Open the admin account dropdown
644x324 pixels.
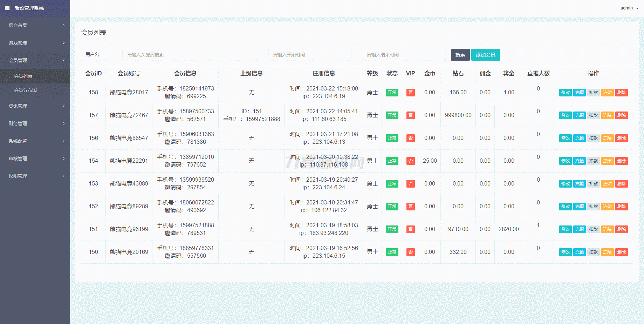pyautogui.click(x=629, y=8)
